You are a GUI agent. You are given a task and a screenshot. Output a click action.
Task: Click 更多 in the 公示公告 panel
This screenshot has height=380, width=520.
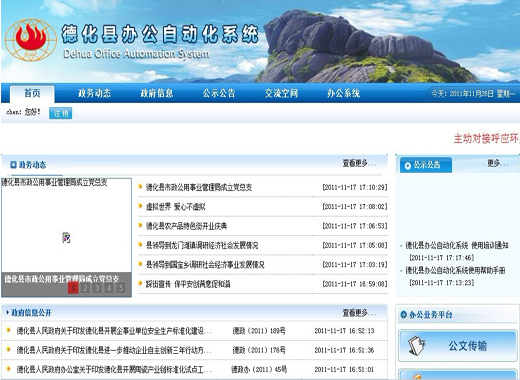(498, 163)
